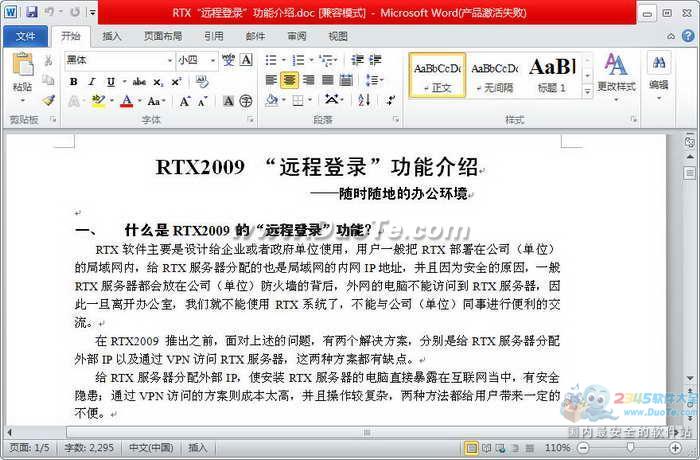
Task: Open Change Case Aa menu
Action: 154,101
